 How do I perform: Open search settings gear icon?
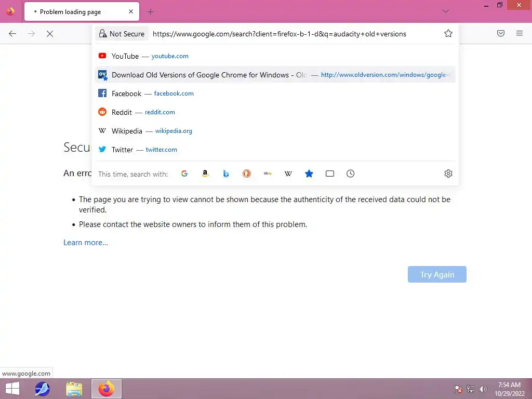tap(448, 174)
